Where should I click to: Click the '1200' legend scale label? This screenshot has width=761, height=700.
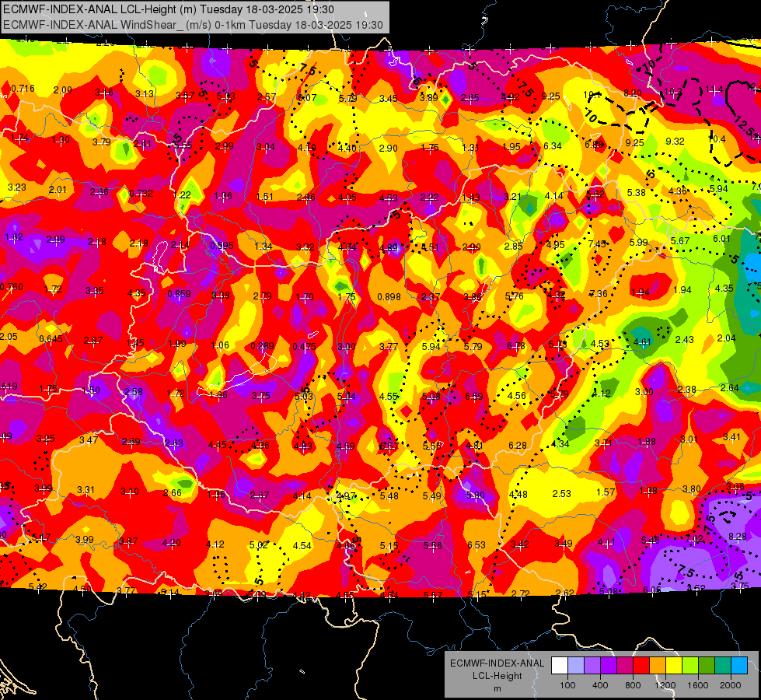point(665,685)
